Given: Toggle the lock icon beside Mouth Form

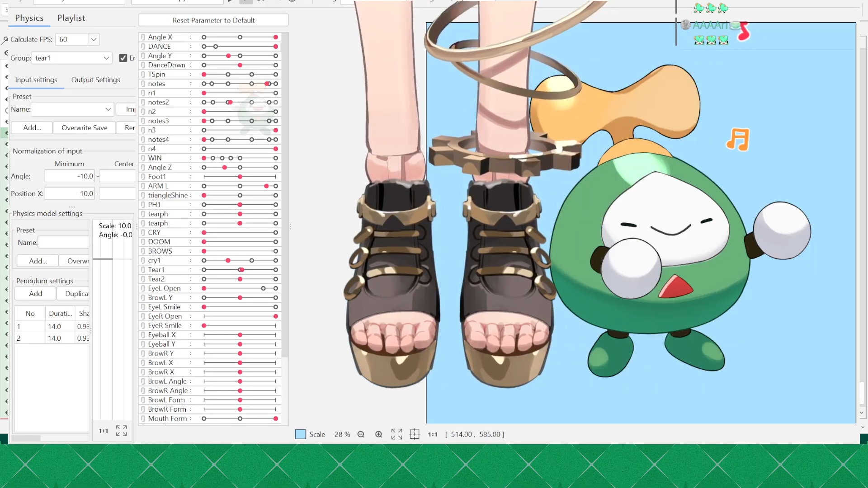Looking at the screenshot, I should 143,418.
